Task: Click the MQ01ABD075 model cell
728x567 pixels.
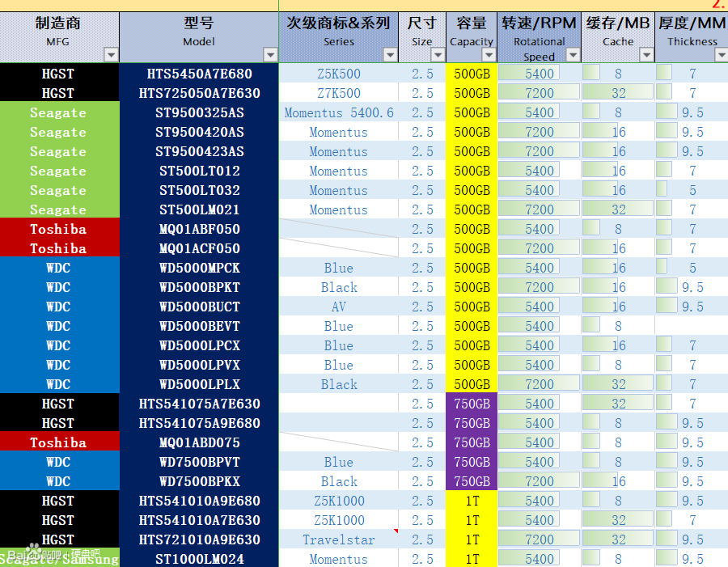Action: [199, 443]
